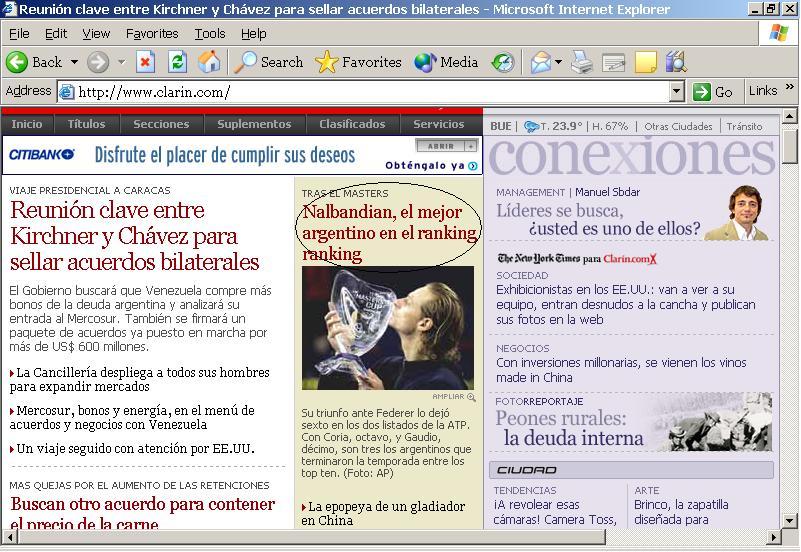Open History clock icon
This screenshot has width=801, height=552.
pos(503,62)
